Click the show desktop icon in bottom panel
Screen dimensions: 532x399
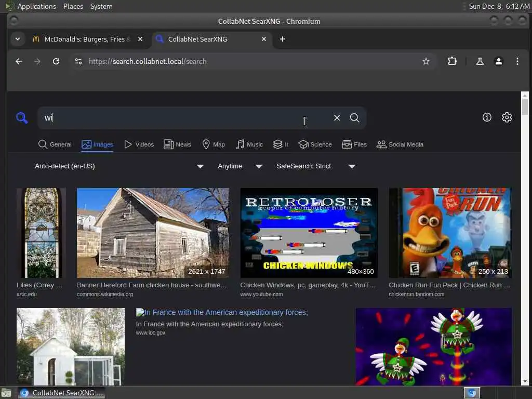pos(6,393)
